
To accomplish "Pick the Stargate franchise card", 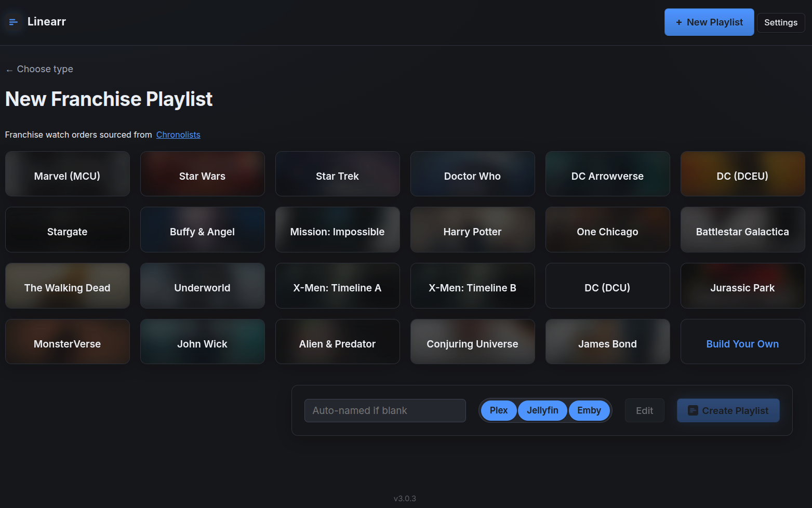I will tap(68, 230).
